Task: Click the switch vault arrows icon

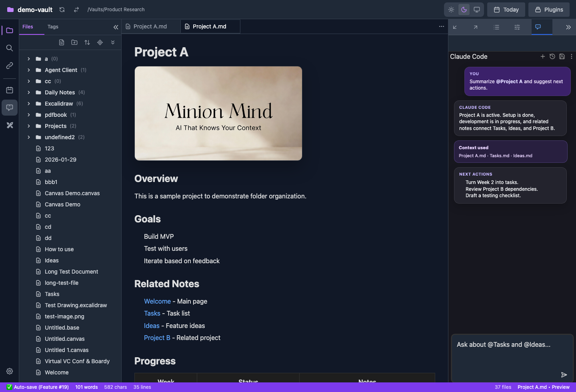Action: pos(76,10)
